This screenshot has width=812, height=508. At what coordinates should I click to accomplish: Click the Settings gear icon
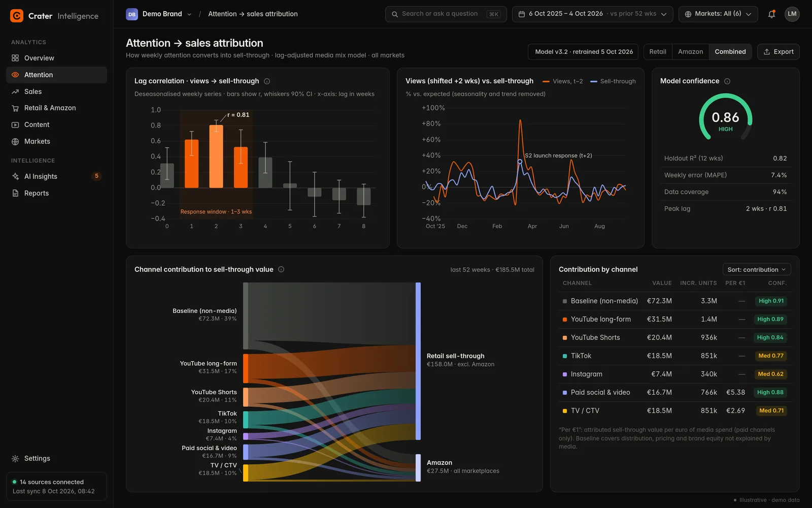15,458
